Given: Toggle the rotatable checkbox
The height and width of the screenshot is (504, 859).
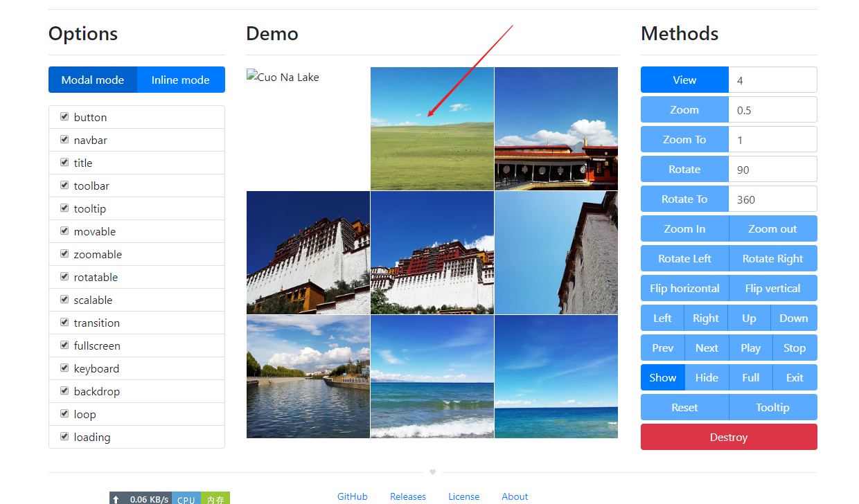Looking at the screenshot, I should [x=64, y=277].
